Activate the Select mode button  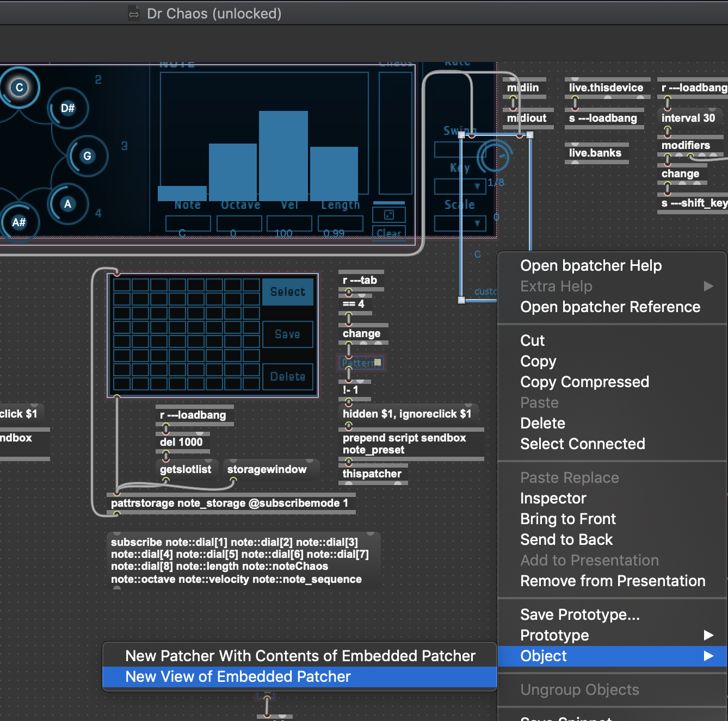(x=288, y=292)
